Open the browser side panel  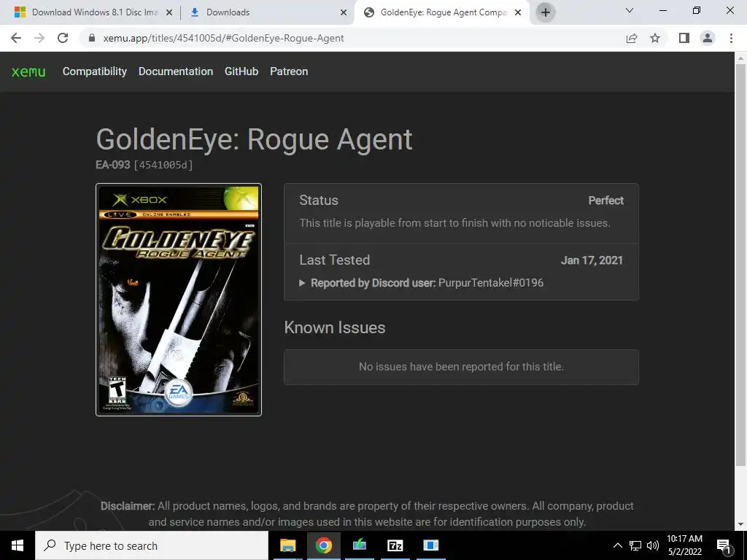click(684, 38)
